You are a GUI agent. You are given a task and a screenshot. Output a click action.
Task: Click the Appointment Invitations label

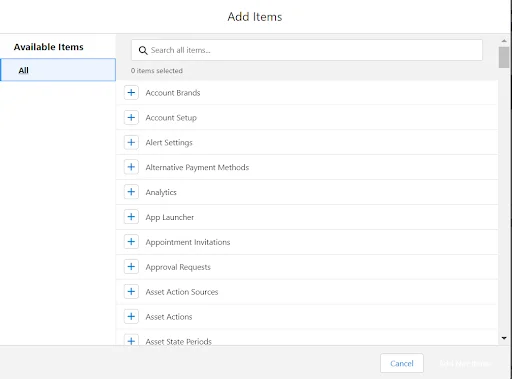pyautogui.click(x=188, y=242)
